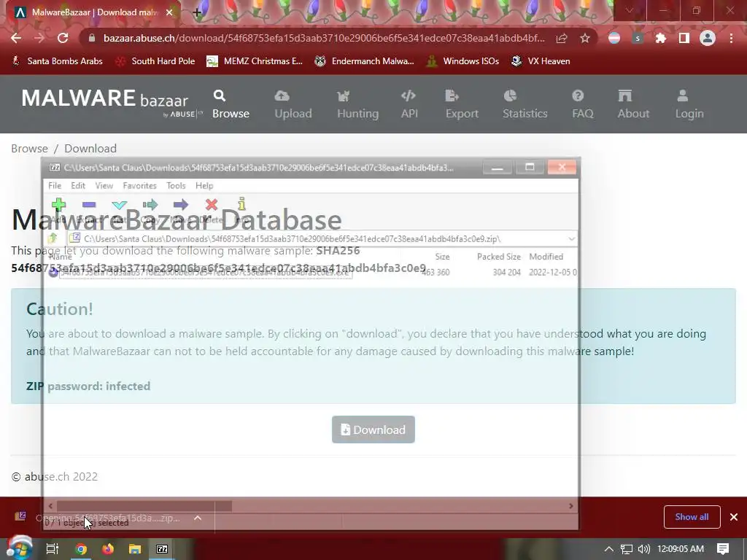Click the 7-Zip Delete (red X) icon
The image size is (747, 560).
click(212, 205)
